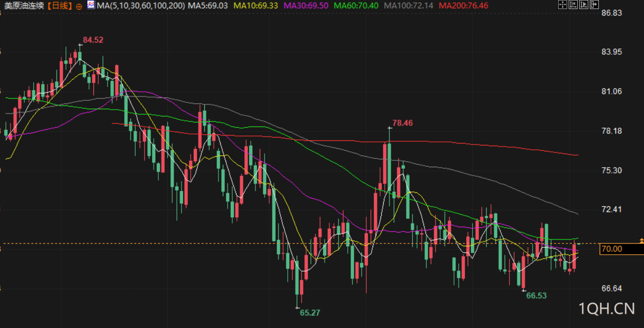
Task: Click the four-way move crosshair toolbar icon
Action: [563, 5]
